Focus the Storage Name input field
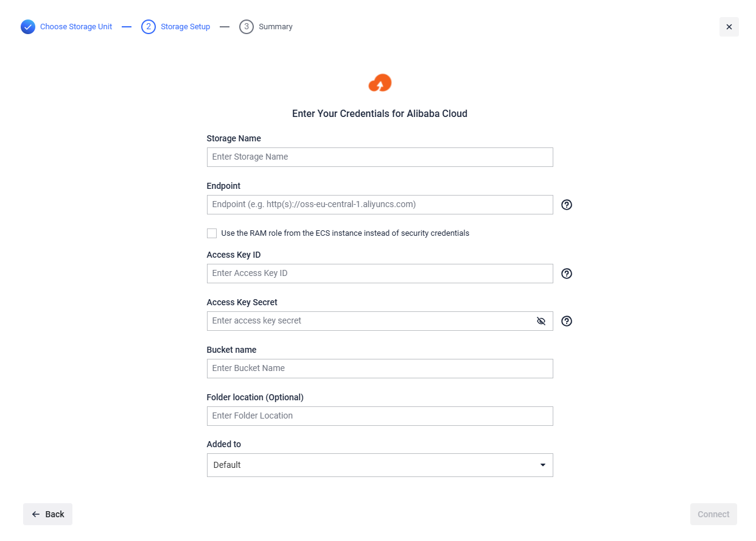 point(380,157)
